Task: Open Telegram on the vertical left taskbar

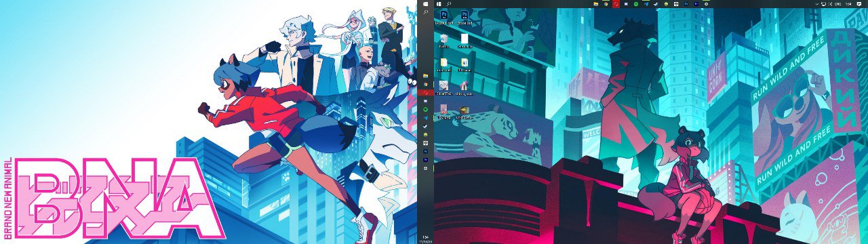Action: (425, 117)
